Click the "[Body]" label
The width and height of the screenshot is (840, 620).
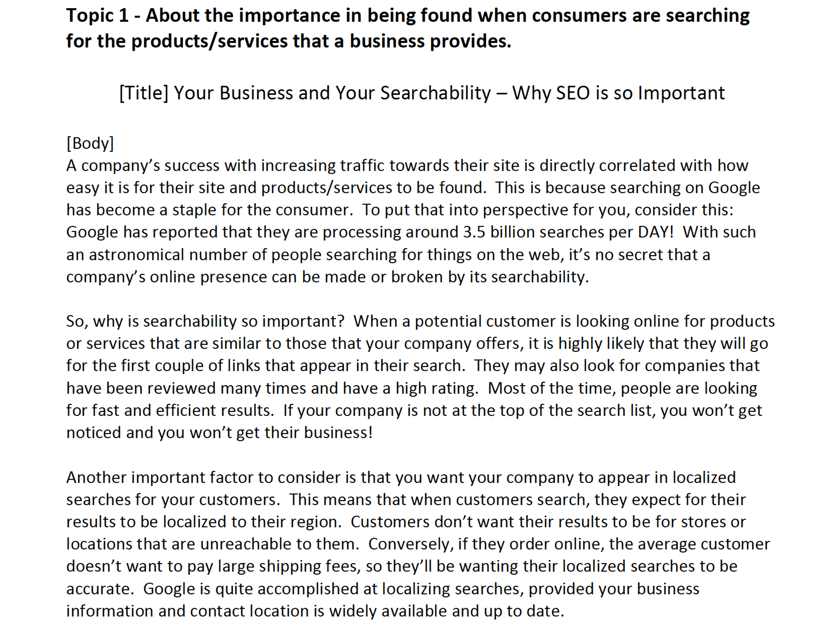point(90,143)
